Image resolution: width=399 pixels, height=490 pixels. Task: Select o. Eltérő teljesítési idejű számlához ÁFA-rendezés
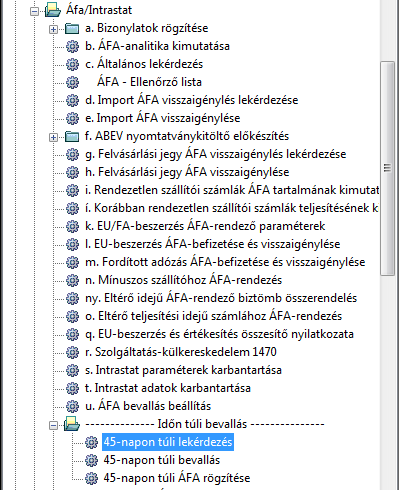214,316
